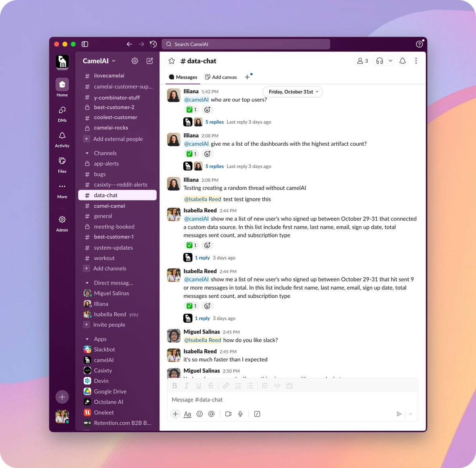The image size is (476, 468).
Task: Click in the Search CamelAI field
Action: coord(246,44)
